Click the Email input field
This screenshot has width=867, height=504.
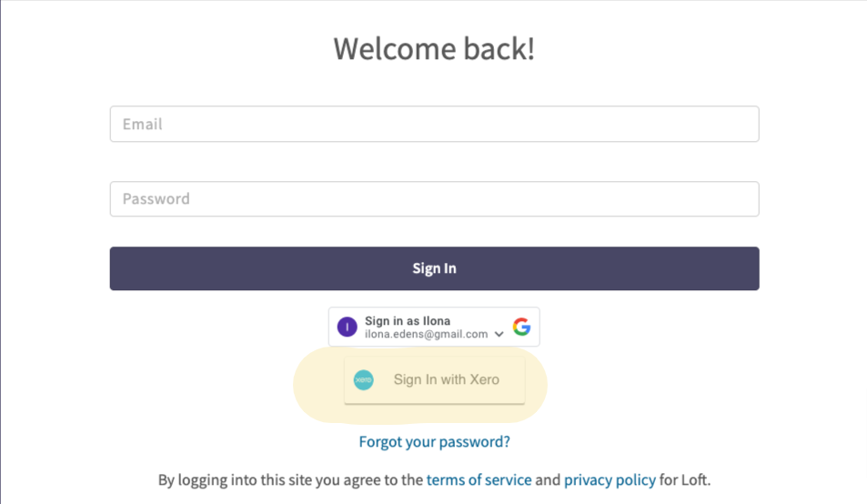434,124
